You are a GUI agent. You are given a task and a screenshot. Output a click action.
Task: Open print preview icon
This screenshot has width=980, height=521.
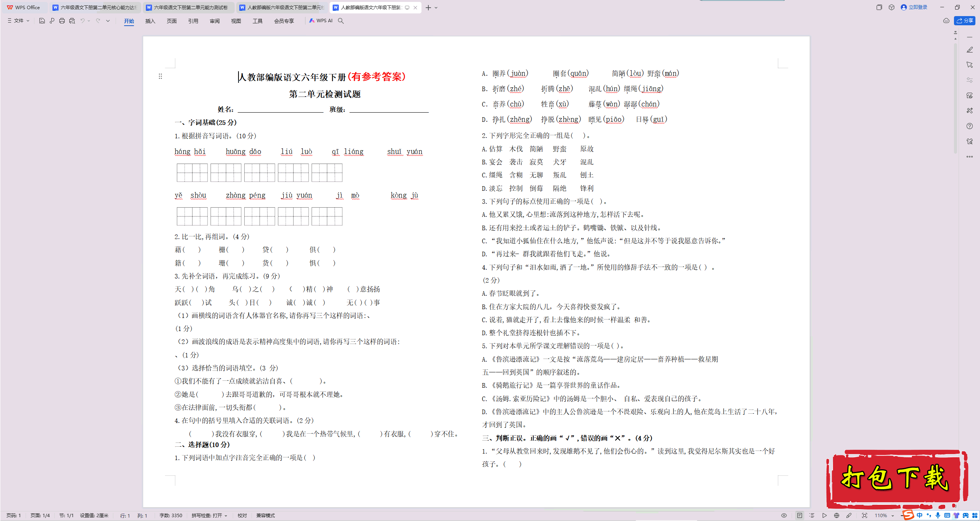coord(72,21)
